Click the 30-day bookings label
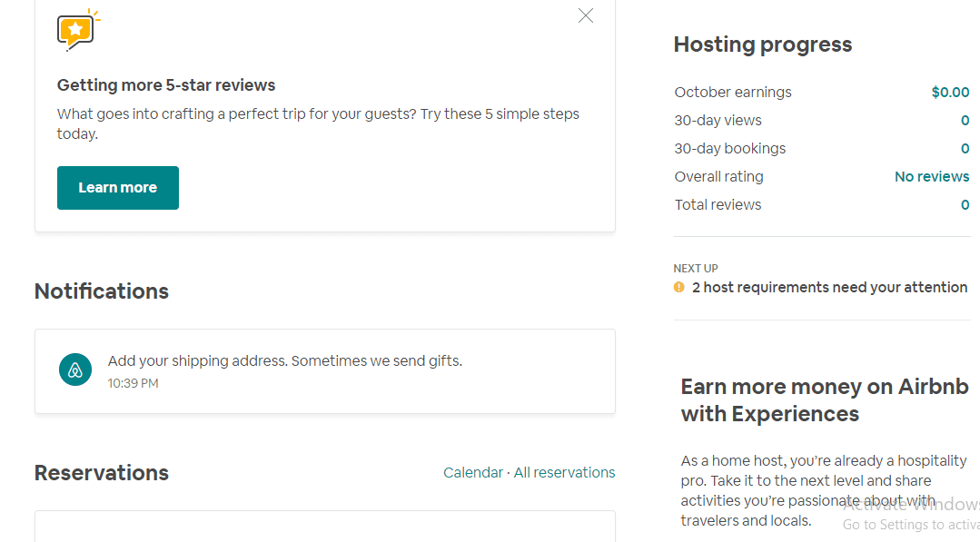980x542 pixels. point(729,149)
